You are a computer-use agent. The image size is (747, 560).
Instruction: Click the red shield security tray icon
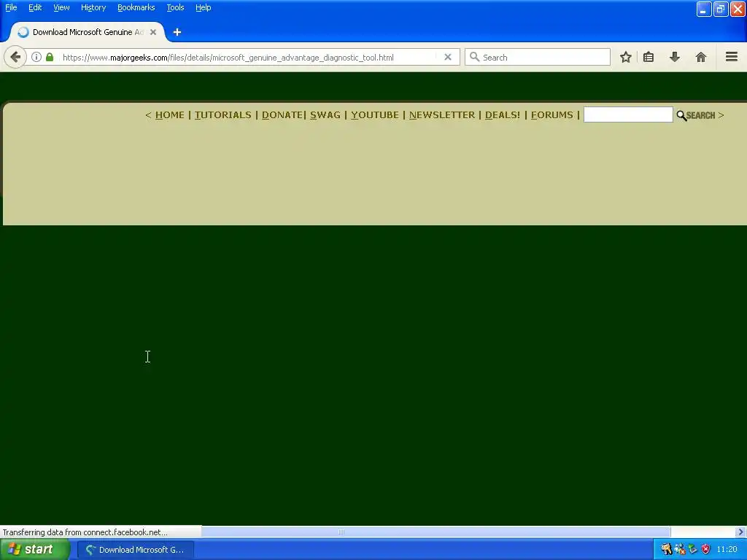coord(706,550)
